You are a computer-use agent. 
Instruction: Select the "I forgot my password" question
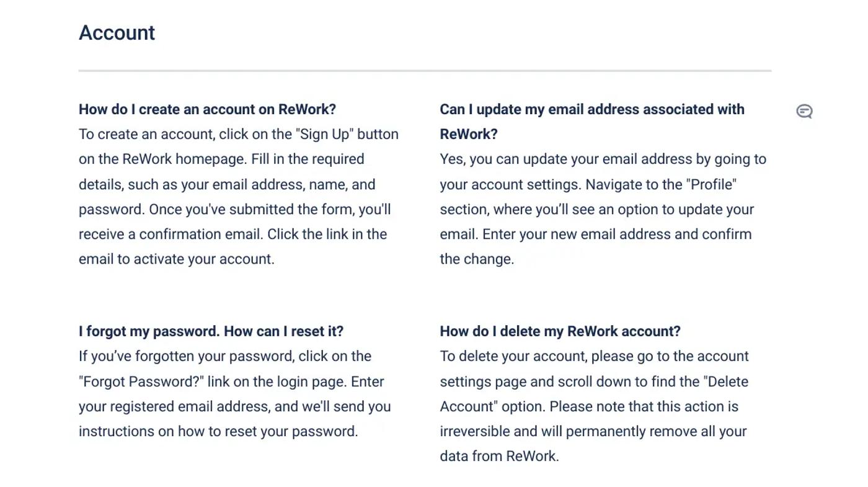point(211,331)
